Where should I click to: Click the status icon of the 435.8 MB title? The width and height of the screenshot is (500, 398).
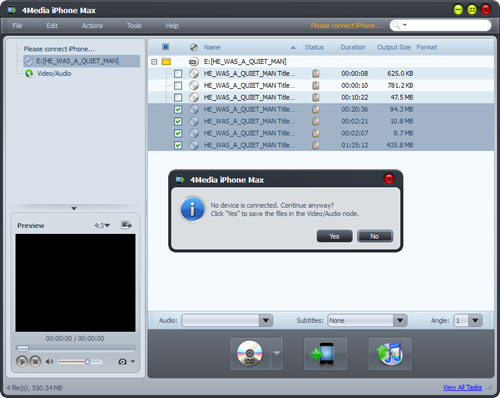316,145
